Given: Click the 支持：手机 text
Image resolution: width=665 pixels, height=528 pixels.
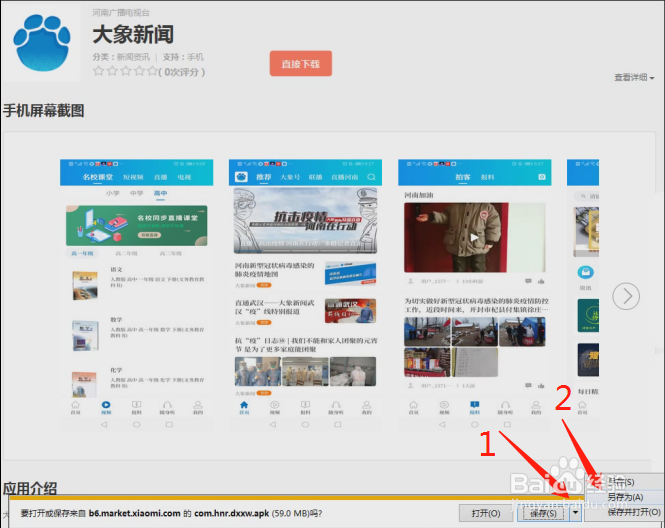Looking at the screenshot, I should [183, 57].
